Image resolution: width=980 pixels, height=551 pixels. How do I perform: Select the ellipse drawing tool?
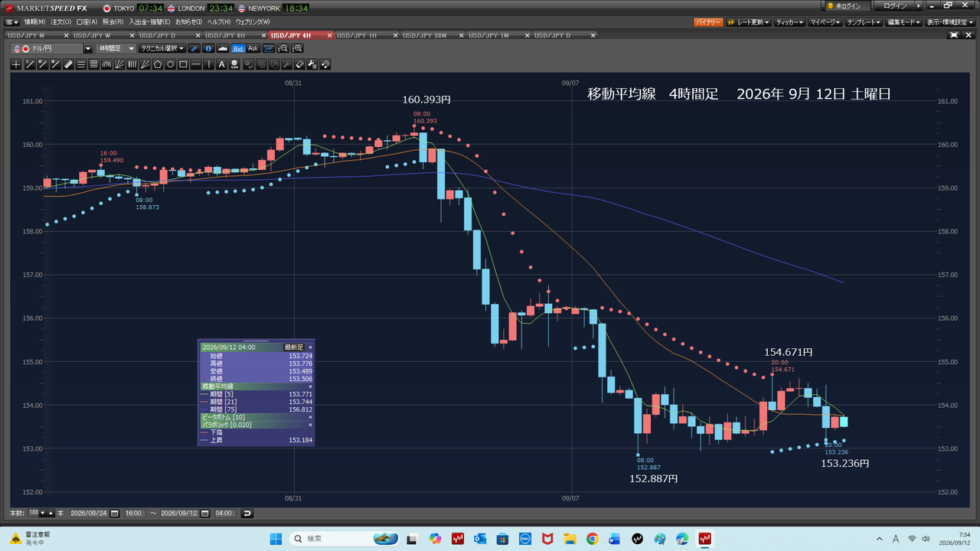click(171, 64)
